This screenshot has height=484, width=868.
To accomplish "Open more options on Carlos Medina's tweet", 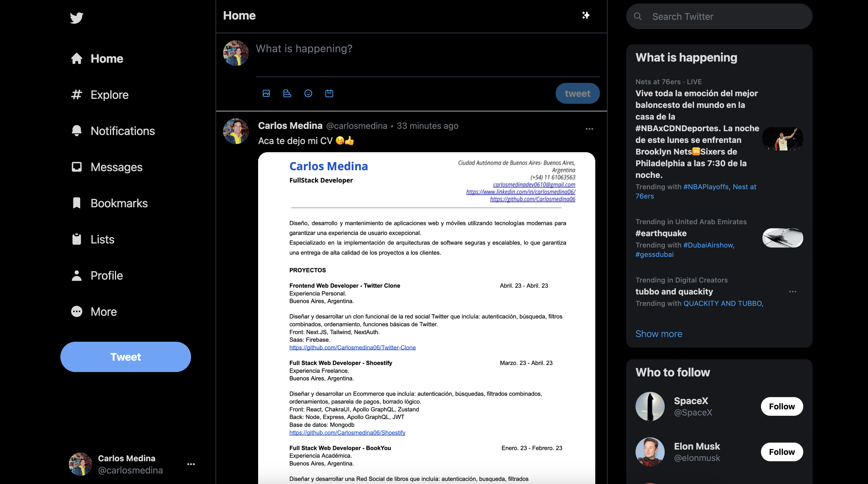I will (589, 129).
